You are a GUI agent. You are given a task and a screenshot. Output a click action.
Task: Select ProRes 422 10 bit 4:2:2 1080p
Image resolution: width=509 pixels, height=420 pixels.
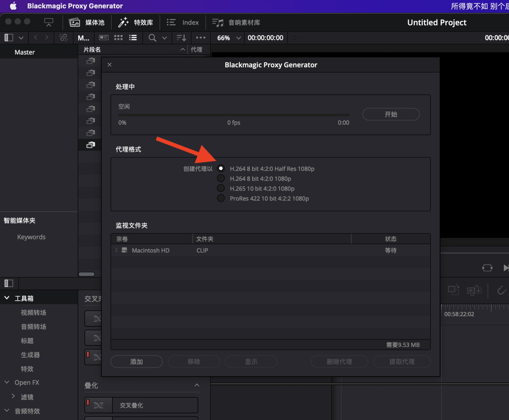[221, 198]
